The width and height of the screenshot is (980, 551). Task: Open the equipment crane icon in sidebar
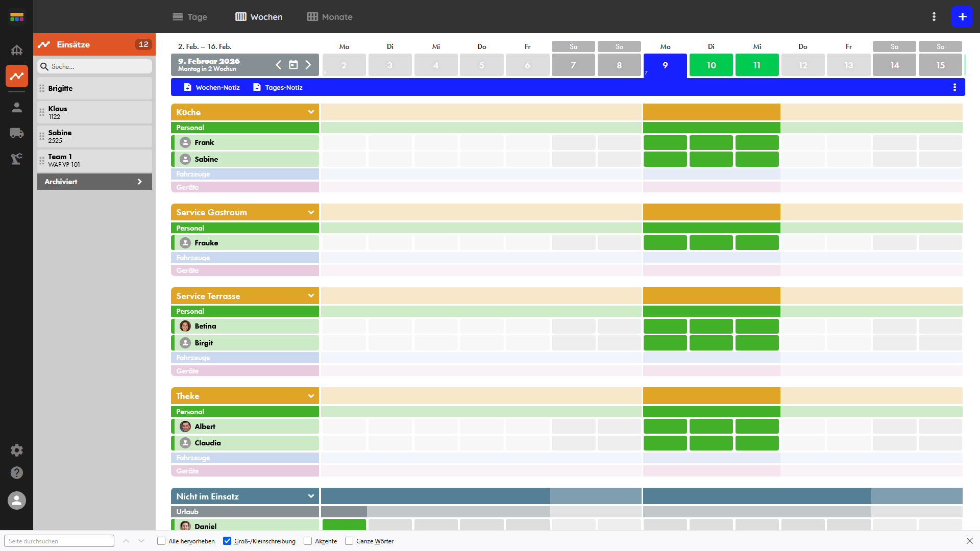point(17,159)
